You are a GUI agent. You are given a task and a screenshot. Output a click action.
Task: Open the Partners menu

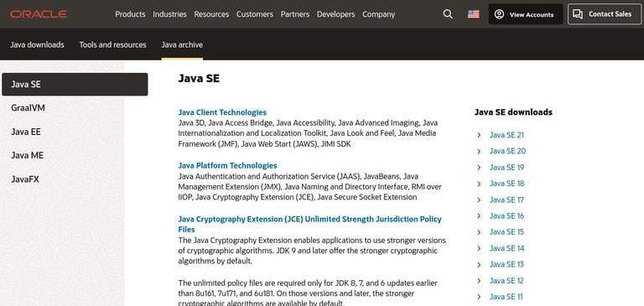pos(295,14)
